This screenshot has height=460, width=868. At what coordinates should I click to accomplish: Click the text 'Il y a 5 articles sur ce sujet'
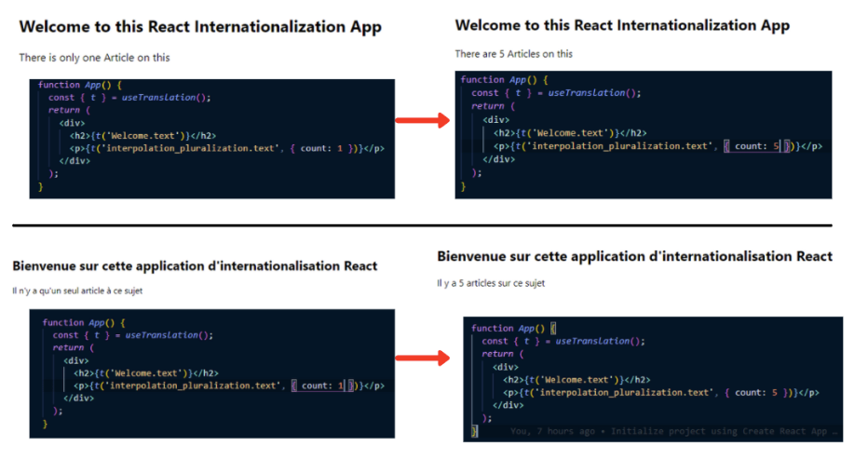tap(491, 283)
